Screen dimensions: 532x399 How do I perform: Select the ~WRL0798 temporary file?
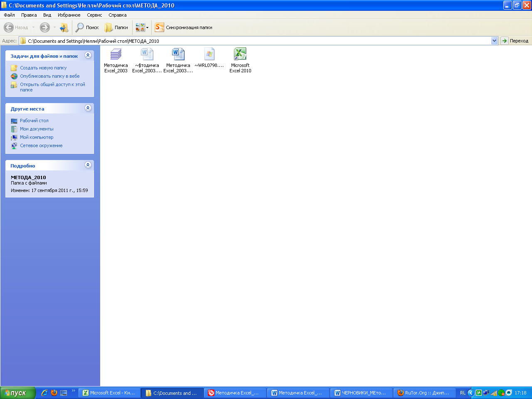tap(209, 58)
